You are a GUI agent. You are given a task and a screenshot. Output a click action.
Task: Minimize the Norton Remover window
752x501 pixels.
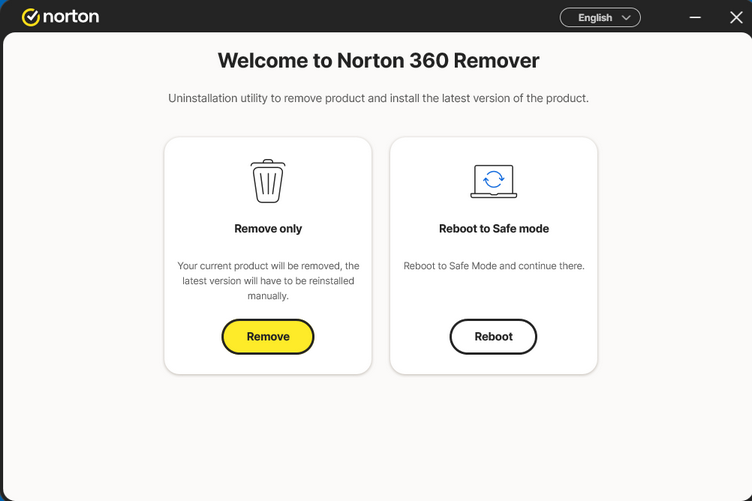[x=695, y=17]
